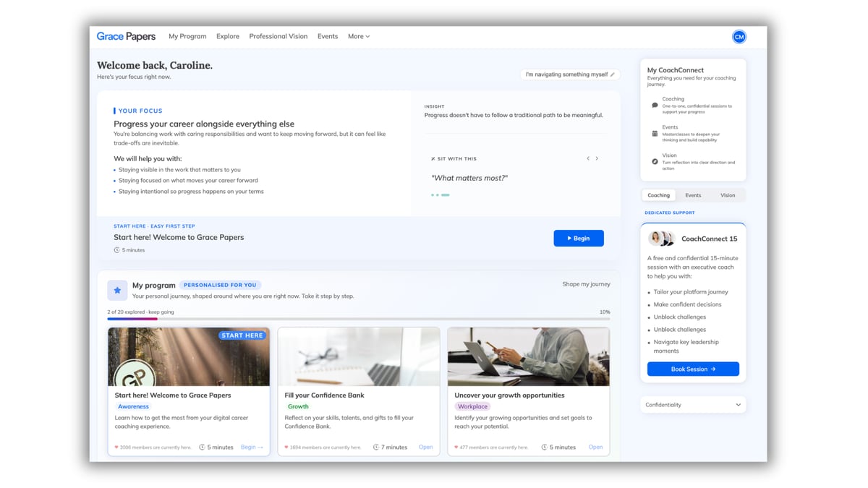This screenshot has height=488, width=868.
Task: Click the pencil edit icon on navigating pill
Action: (x=613, y=74)
